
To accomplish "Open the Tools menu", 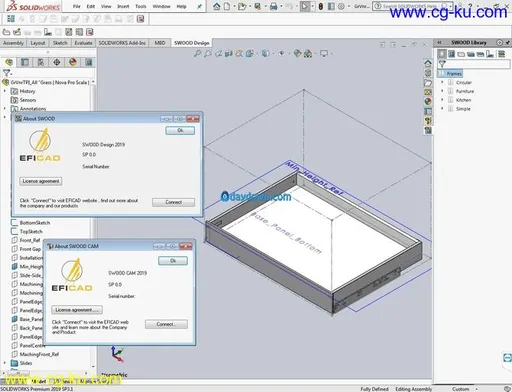I will (x=141, y=6).
